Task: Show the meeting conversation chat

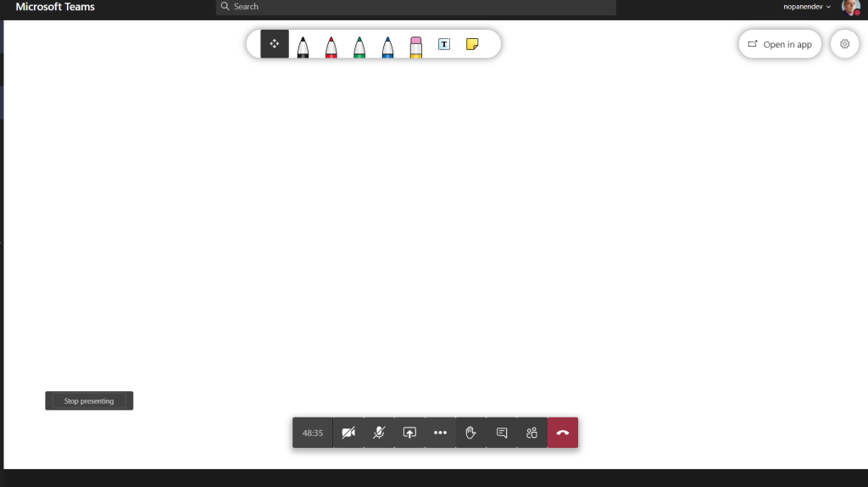Action: pyautogui.click(x=501, y=433)
